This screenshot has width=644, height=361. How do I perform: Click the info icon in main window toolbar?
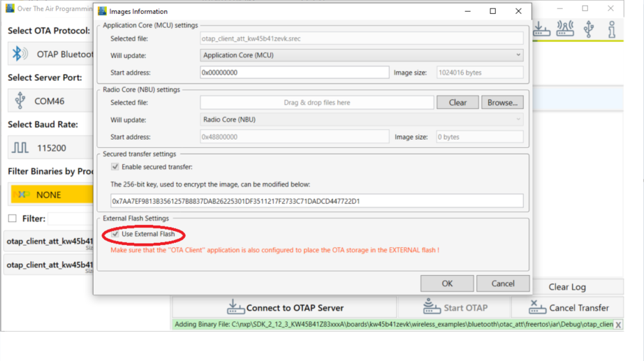click(612, 29)
